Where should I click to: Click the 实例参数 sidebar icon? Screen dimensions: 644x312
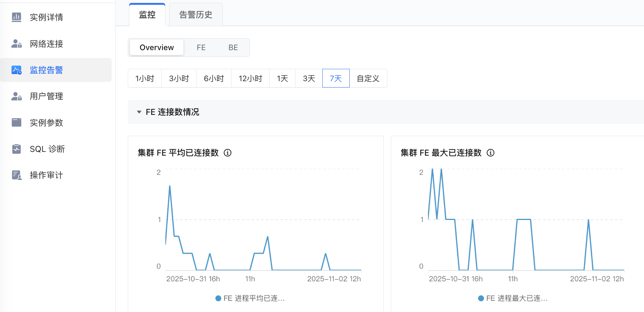click(x=16, y=122)
